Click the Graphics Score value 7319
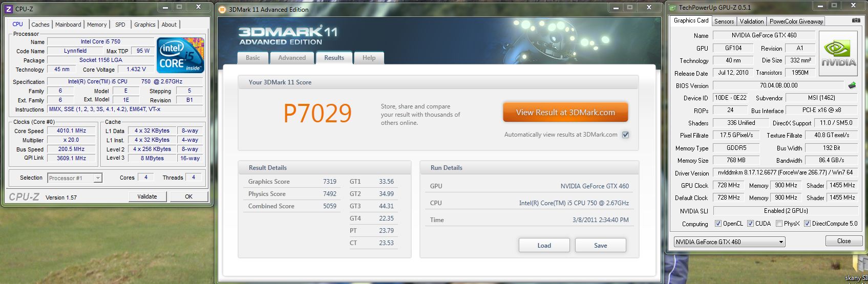Viewport: 868px width, 284px height. click(x=330, y=182)
